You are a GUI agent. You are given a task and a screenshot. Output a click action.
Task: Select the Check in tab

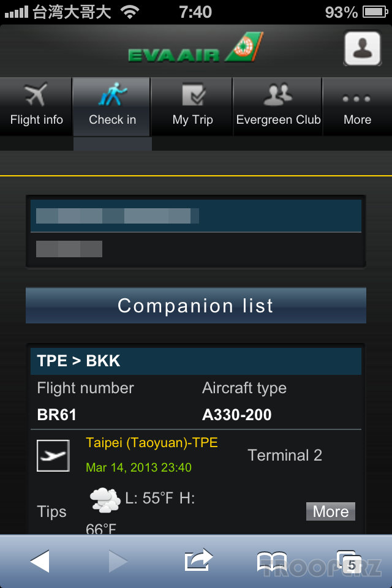112,106
